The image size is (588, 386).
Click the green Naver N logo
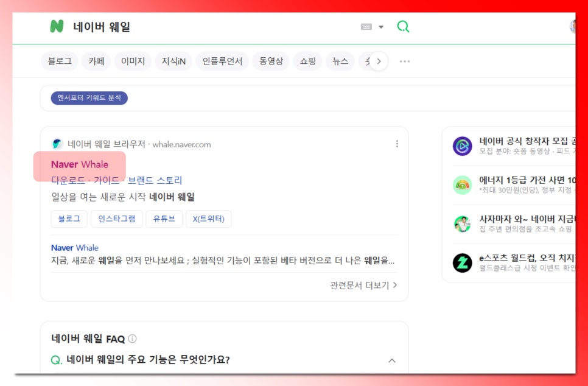57,27
